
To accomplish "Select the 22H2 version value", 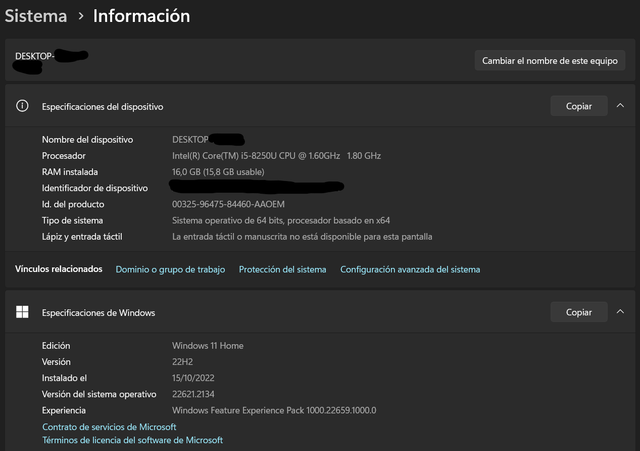I will pos(182,362).
